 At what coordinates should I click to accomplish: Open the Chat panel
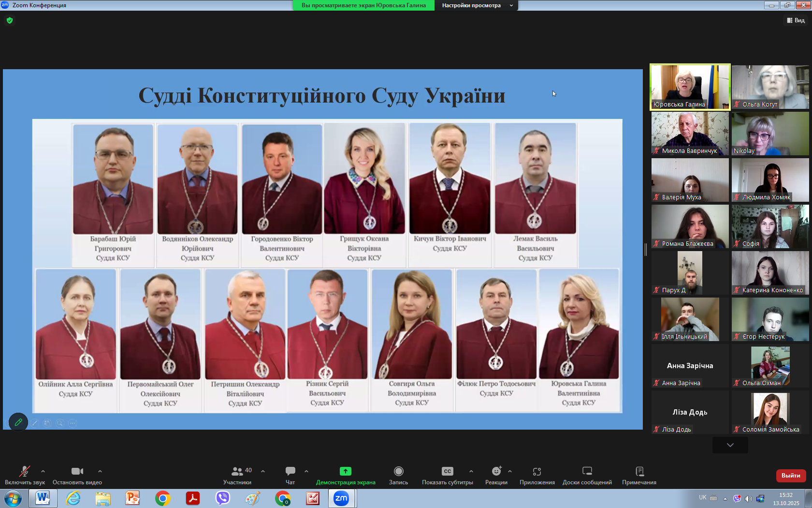[290, 471]
